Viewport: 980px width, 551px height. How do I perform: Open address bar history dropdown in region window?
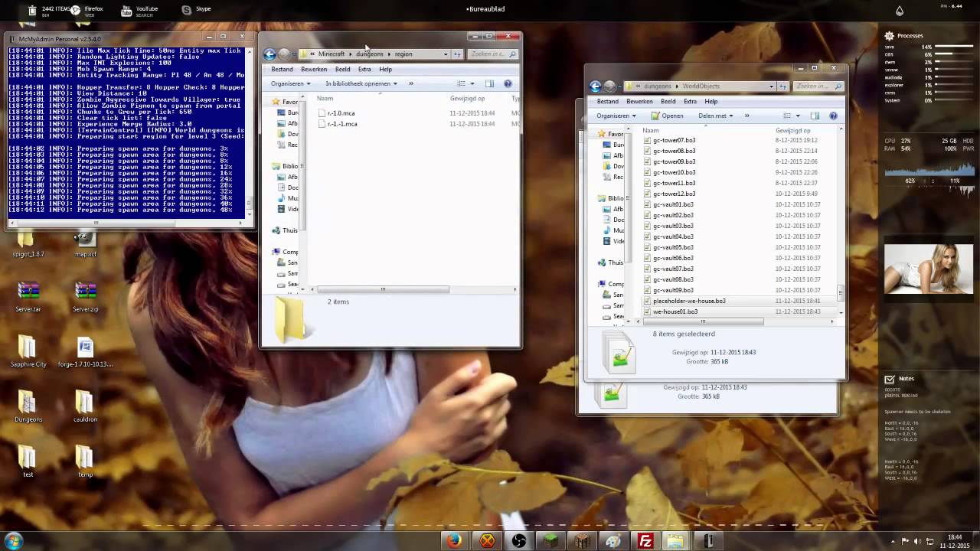tap(446, 54)
